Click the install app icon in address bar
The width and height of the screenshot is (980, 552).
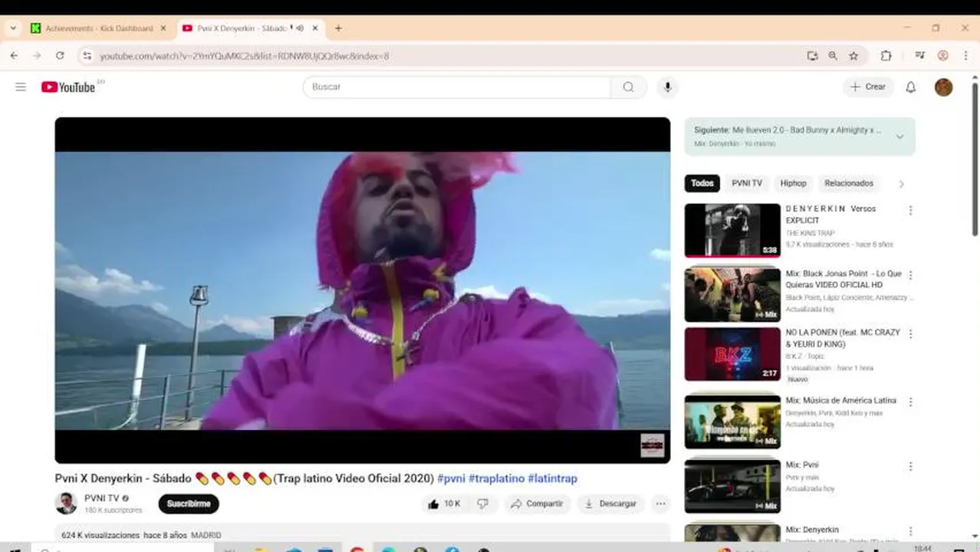click(812, 55)
